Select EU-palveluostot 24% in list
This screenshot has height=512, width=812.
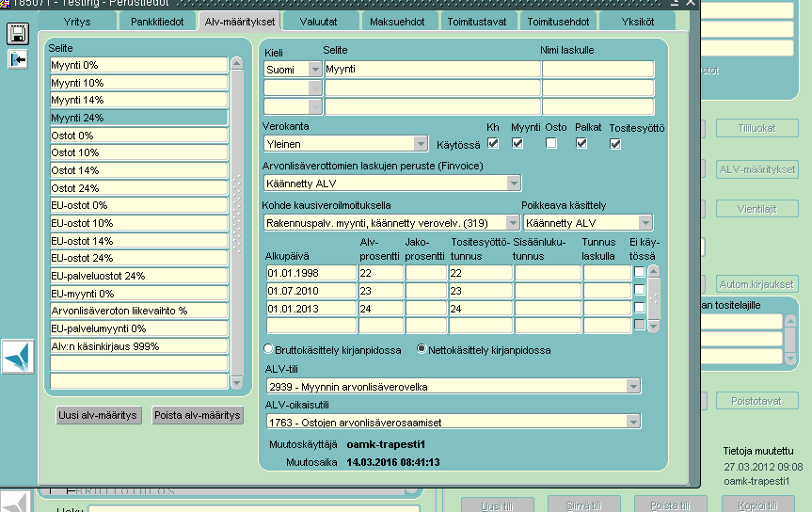tap(139, 276)
